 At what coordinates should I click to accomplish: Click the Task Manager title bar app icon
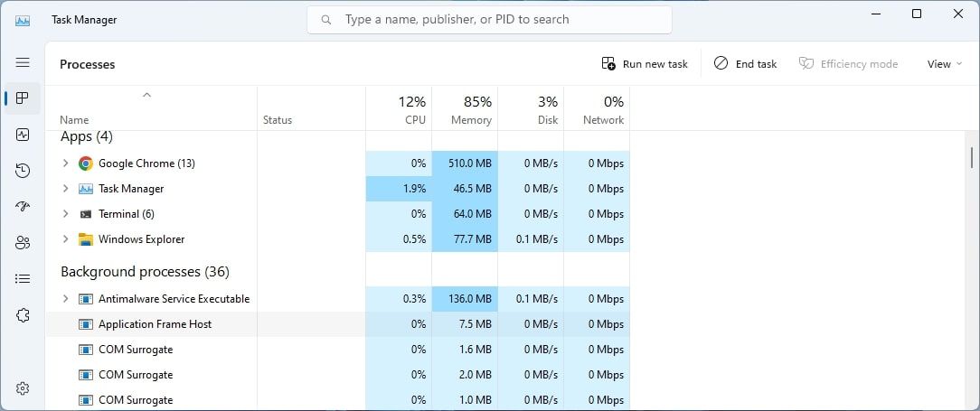[23, 20]
